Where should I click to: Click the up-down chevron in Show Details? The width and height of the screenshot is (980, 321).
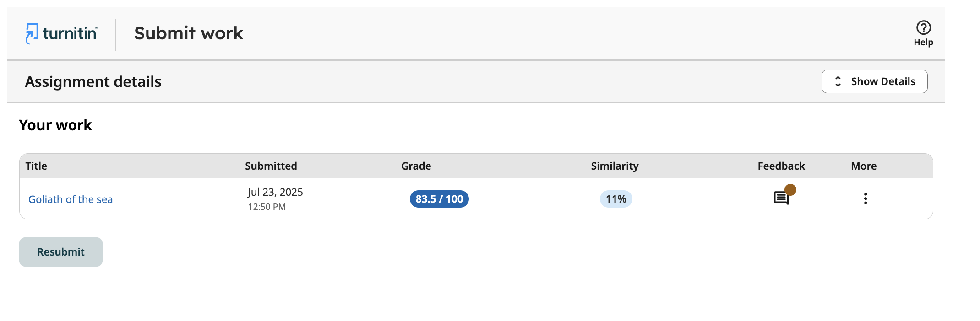click(x=838, y=81)
